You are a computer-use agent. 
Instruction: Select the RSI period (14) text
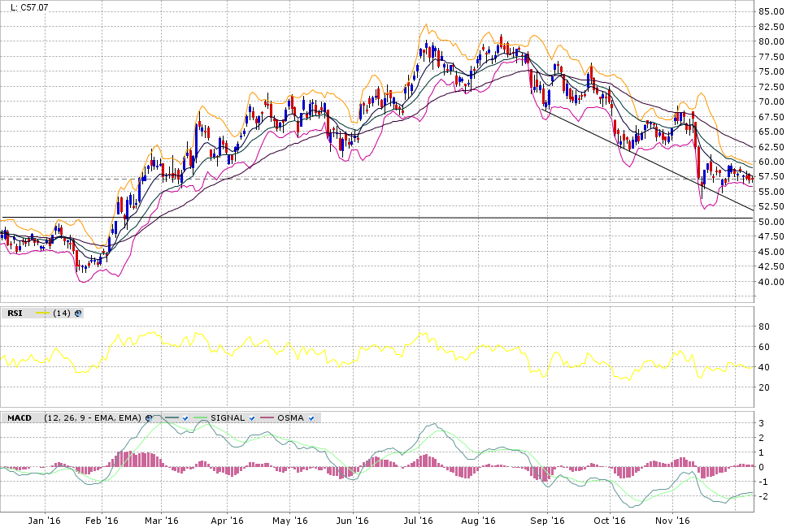(x=62, y=313)
